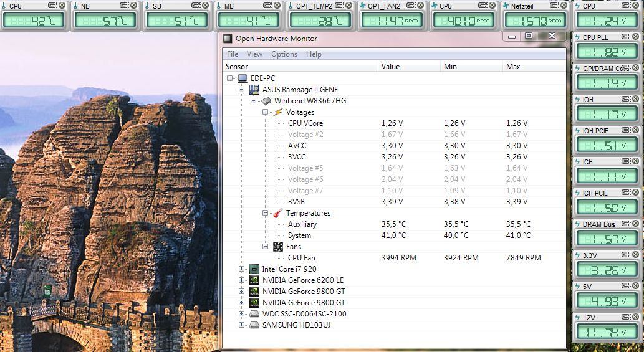Click the Sensor column header

[300, 67]
